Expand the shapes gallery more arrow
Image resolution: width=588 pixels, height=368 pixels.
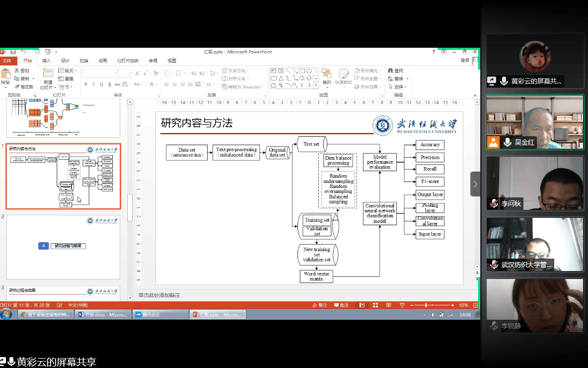[x=315, y=86]
